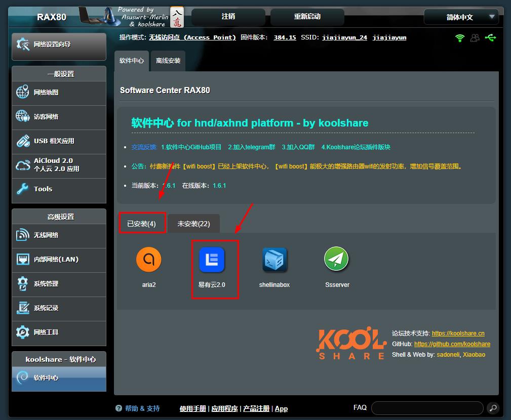The height and width of the screenshot is (420, 511).
Task: Open the 无线访问点 (Access Point) link
Action: point(192,37)
